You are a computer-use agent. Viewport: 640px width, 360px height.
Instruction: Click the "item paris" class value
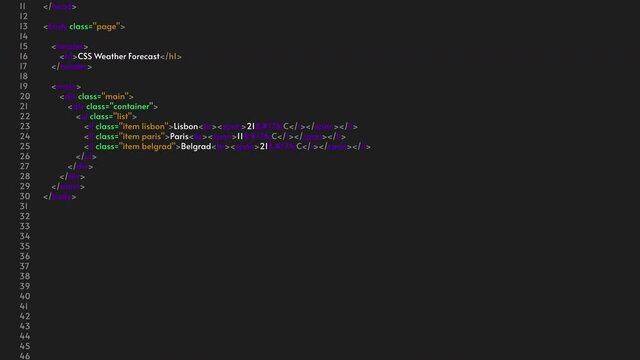tap(142, 136)
